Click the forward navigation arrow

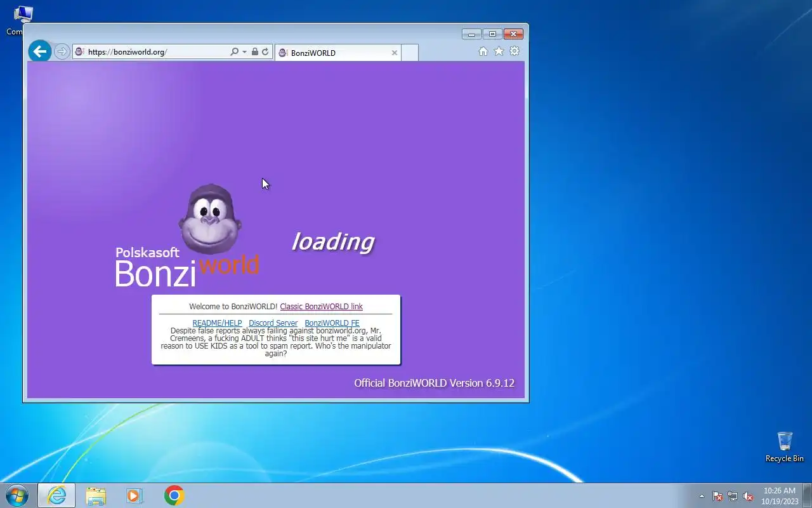click(62, 52)
